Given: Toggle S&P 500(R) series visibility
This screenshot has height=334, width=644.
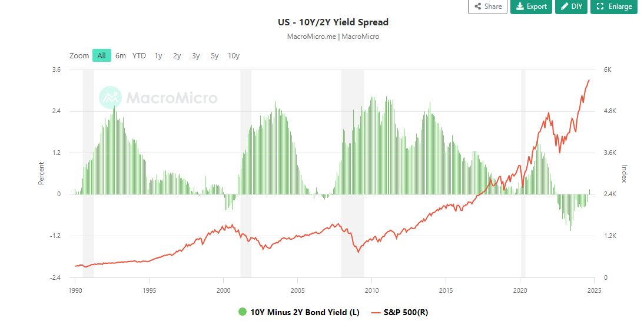Looking at the screenshot, I should [x=406, y=312].
